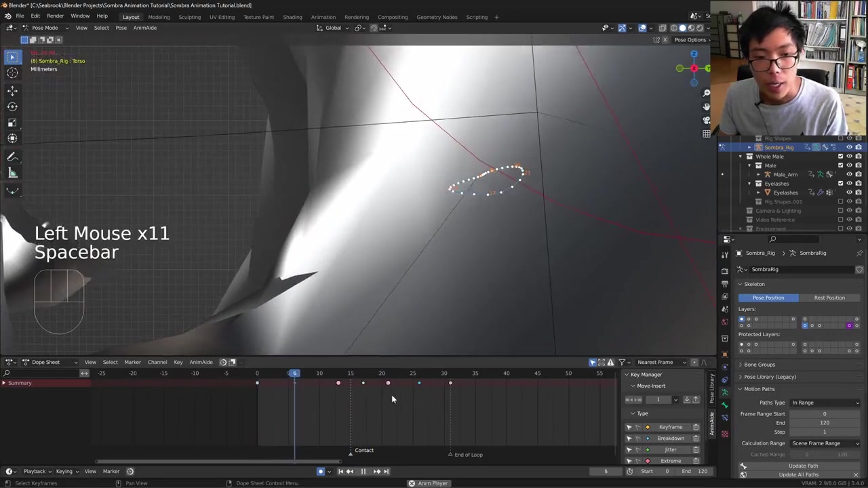Switch to the Animation workspace tab
Viewport: 868px width, 488px height.
point(323,17)
